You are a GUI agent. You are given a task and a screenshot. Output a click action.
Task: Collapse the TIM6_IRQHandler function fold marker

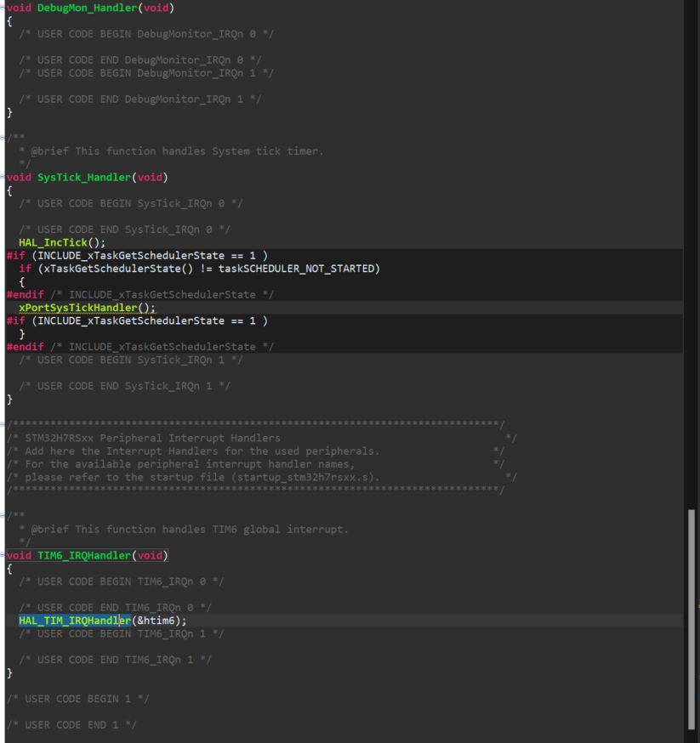(3, 555)
